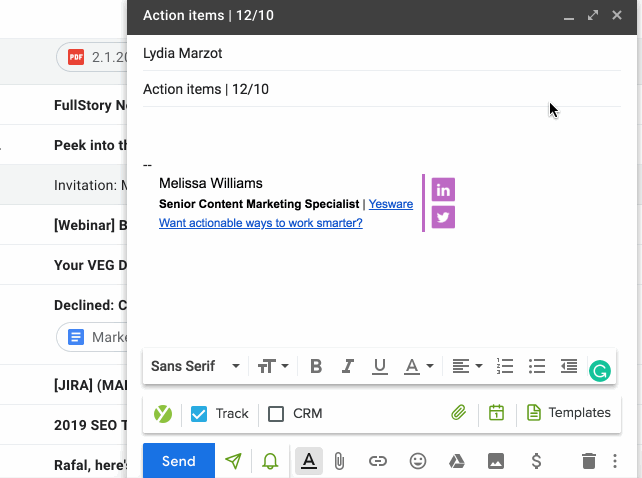The image size is (642, 478).
Task: Open the Yesware link in signature
Action: [x=391, y=204]
